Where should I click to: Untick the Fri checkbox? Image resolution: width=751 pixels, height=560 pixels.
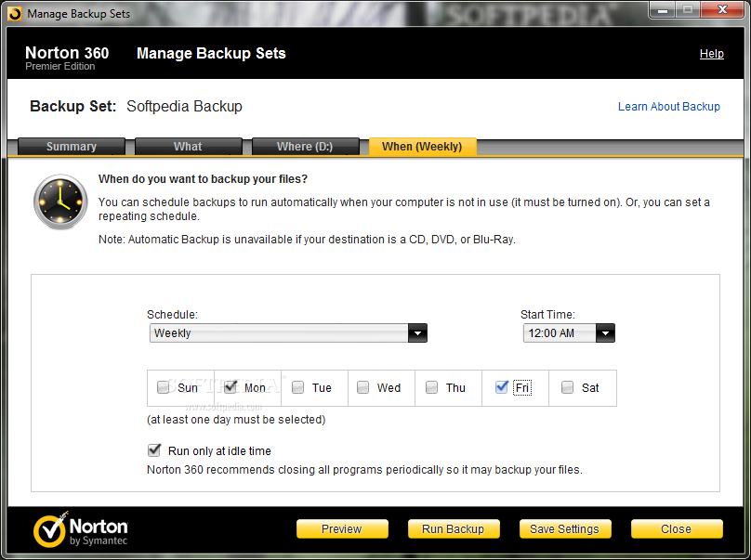pos(502,386)
